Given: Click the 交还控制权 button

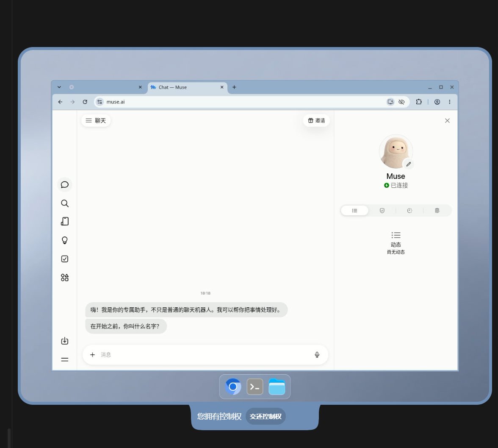Looking at the screenshot, I should click(266, 416).
